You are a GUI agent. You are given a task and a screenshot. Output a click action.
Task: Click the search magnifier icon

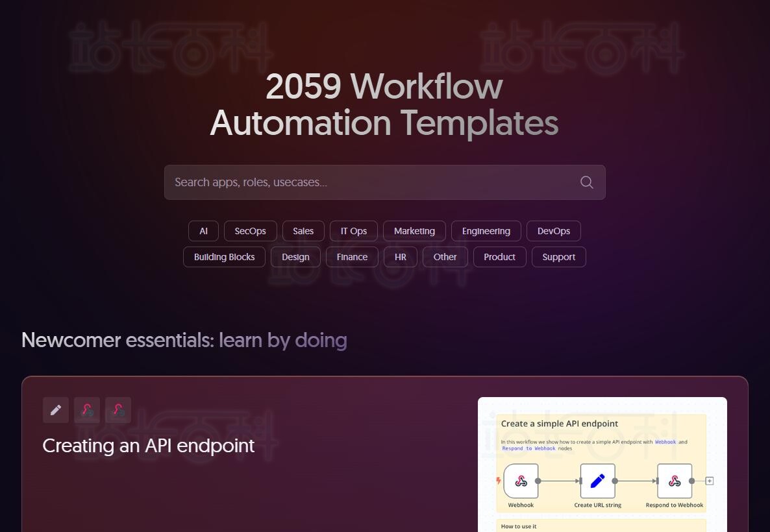tap(586, 182)
